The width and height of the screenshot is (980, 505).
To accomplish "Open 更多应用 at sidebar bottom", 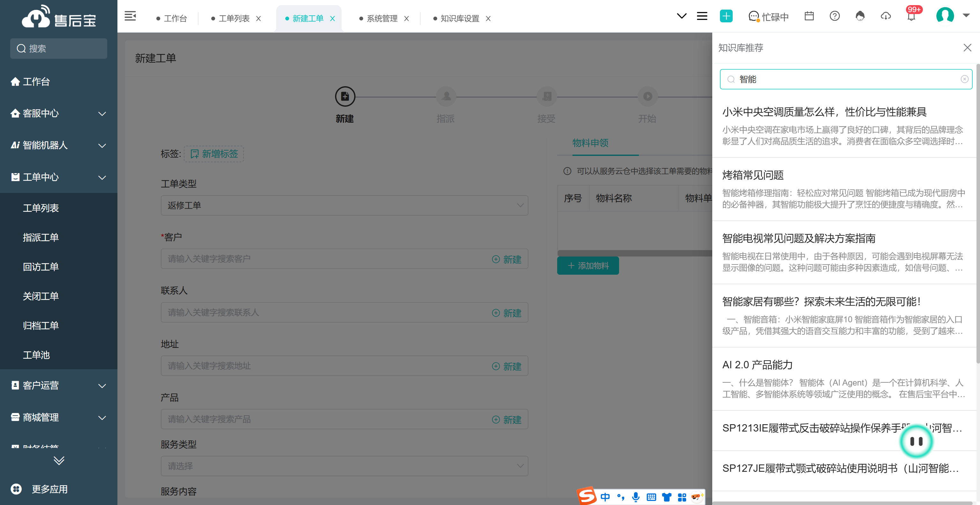I will pyautogui.click(x=40, y=489).
